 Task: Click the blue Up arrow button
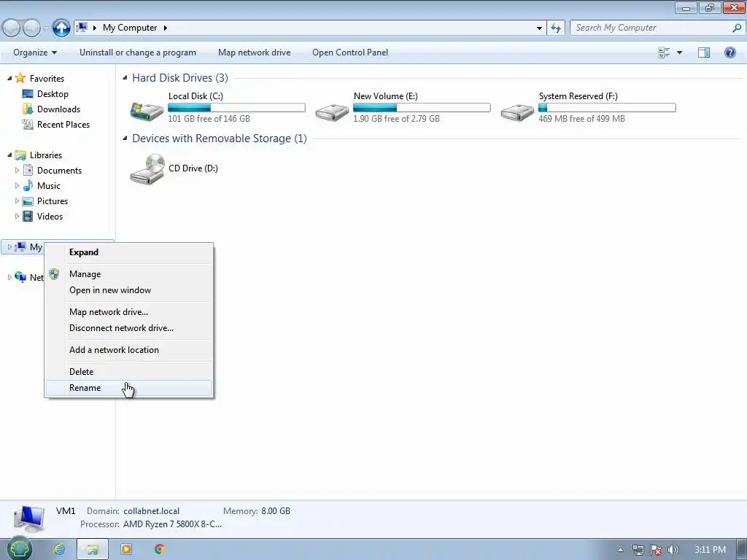[61, 28]
